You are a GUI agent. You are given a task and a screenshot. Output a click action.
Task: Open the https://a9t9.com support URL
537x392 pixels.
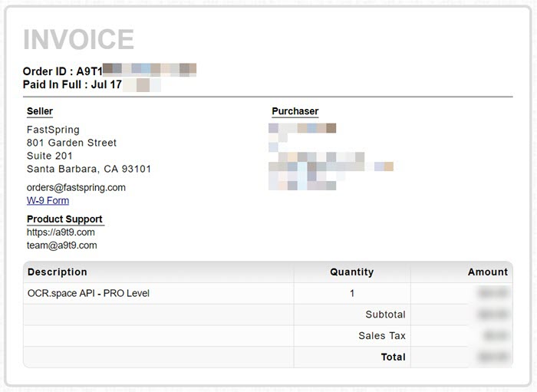61,232
